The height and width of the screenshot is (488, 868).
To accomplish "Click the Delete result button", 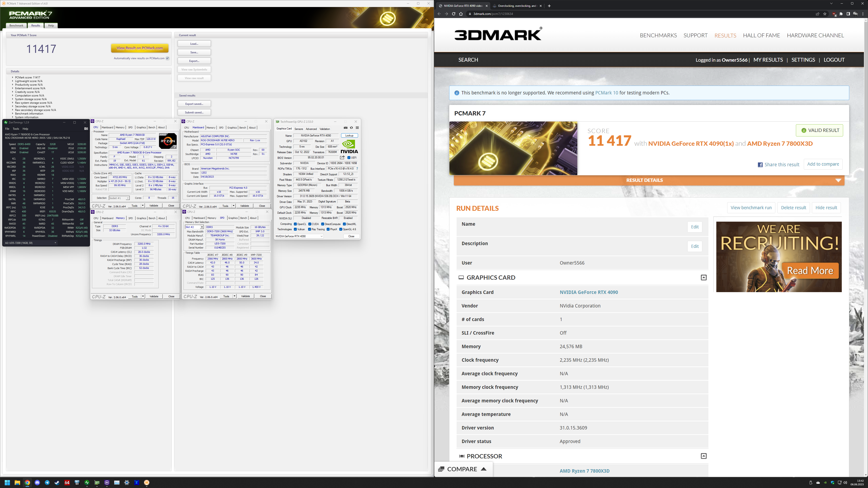I will (x=794, y=207).
